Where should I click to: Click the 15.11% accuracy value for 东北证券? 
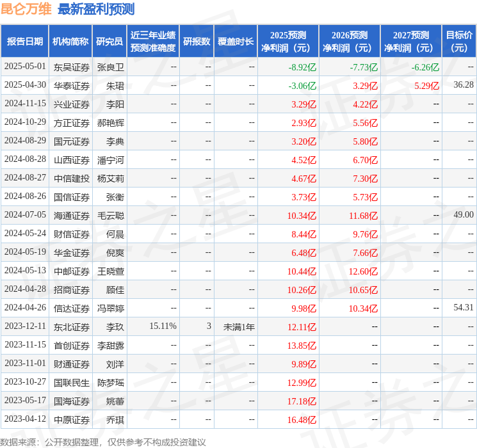click(x=163, y=326)
